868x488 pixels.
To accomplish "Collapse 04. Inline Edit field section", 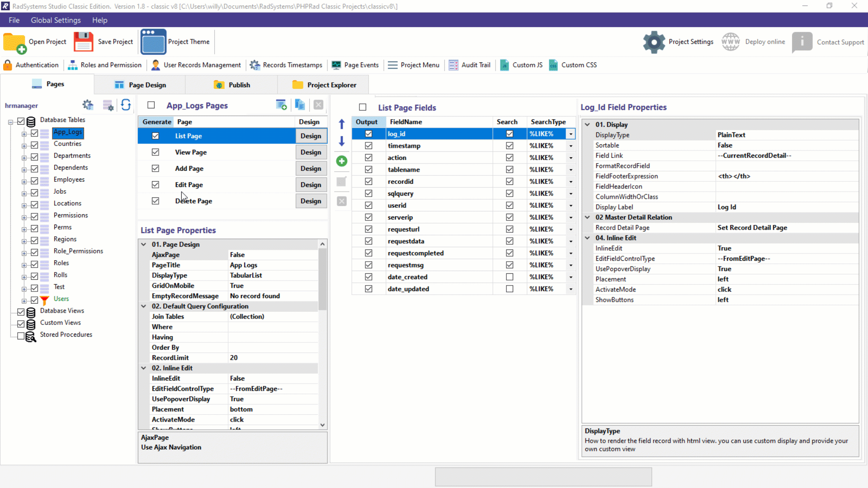I will [x=587, y=238].
